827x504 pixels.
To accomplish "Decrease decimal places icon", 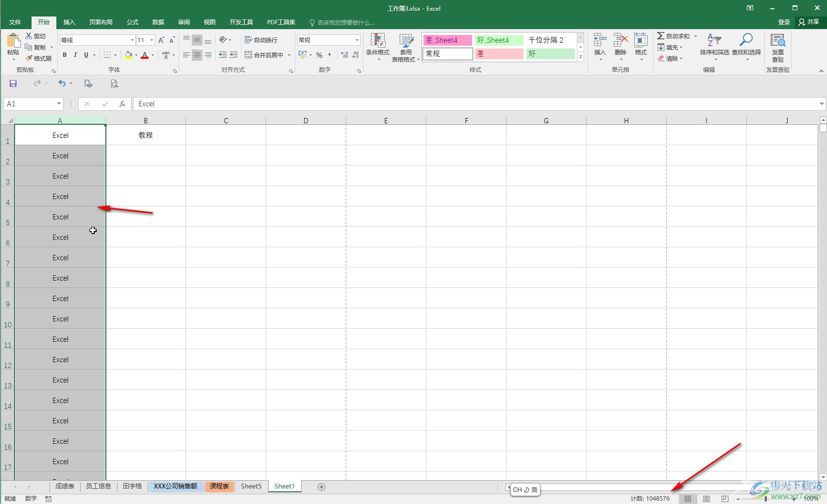I will [x=355, y=55].
